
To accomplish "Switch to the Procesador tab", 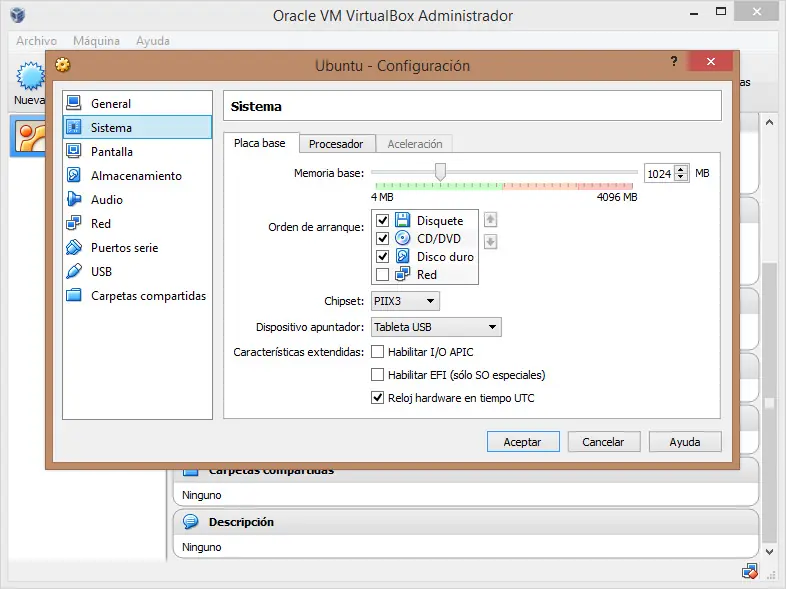I will click(x=336, y=144).
